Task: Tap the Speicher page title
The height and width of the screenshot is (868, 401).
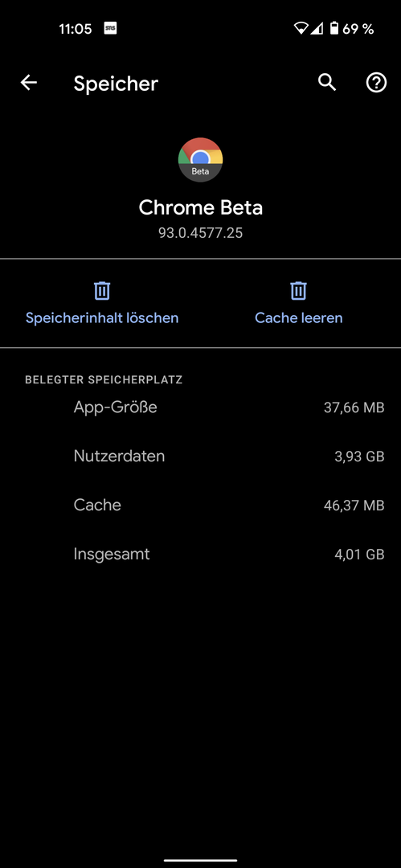Action: [116, 84]
